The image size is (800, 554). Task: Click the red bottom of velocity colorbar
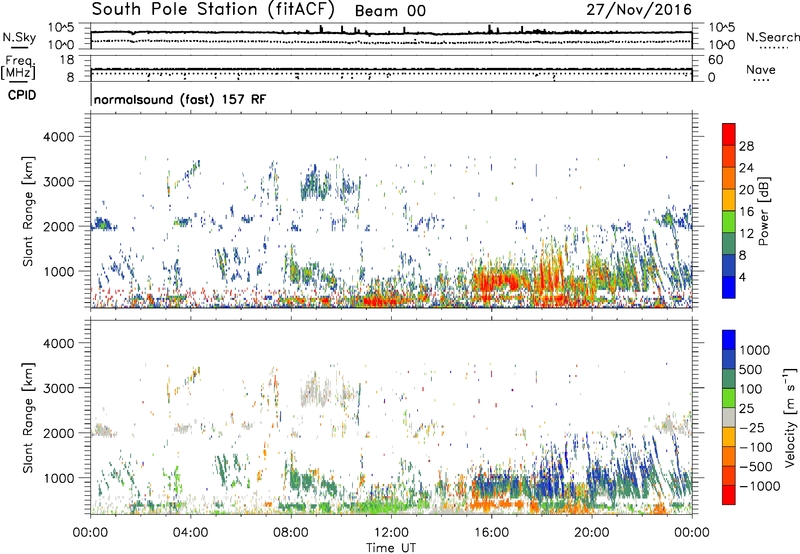pos(729,495)
